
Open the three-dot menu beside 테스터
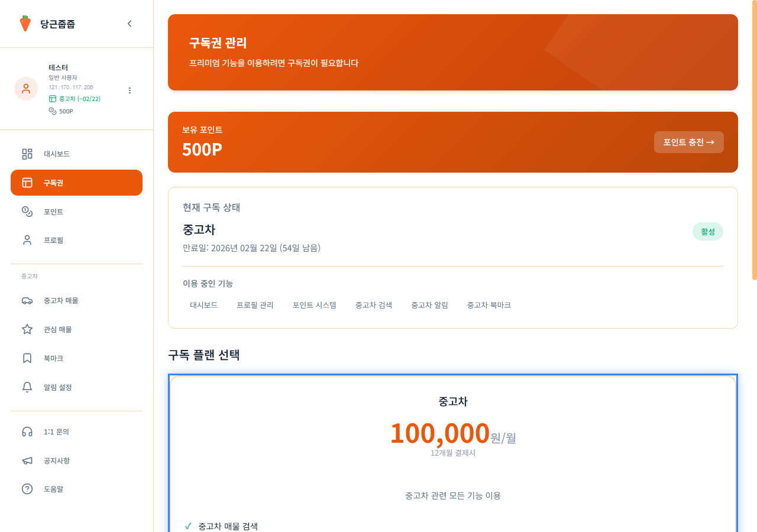pos(130,90)
